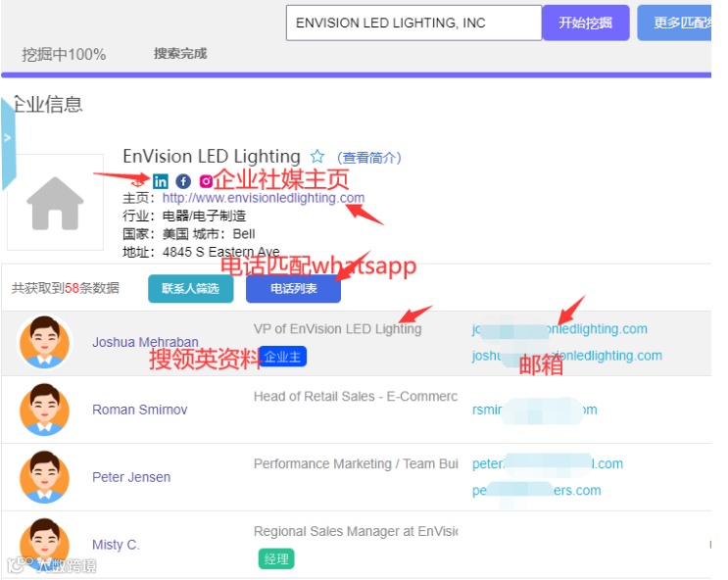Click the purple mining progress bar
This screenshot has height=580, width=728.
(356, 74)
